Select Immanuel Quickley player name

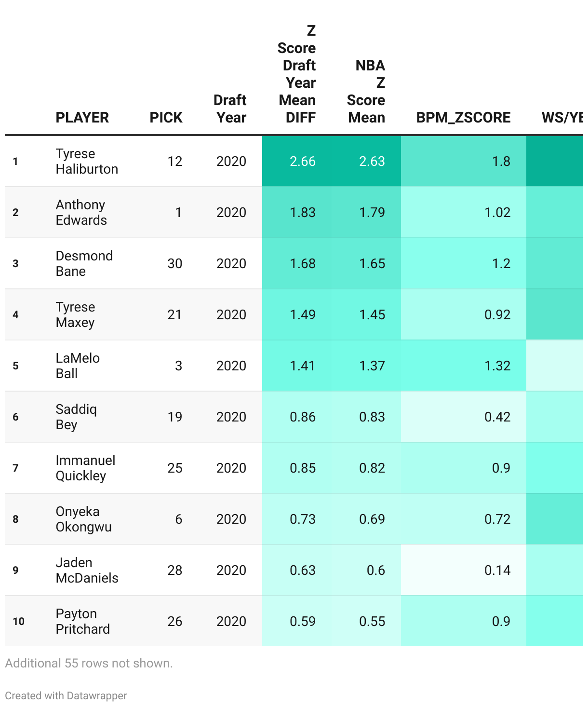point(86,468)
